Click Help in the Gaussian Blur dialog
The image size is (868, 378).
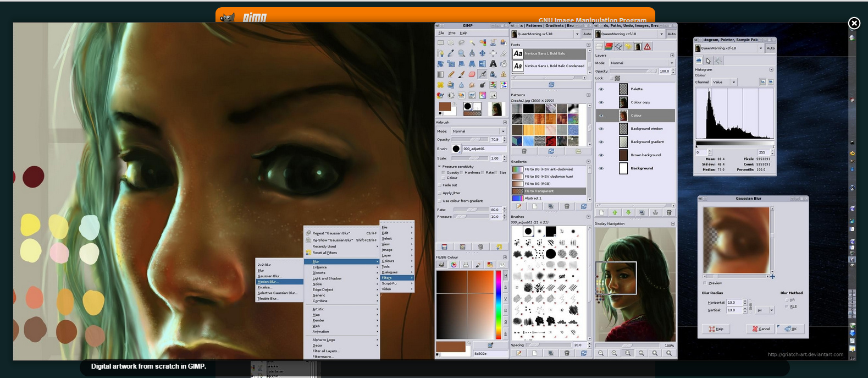tap(716, 329)
